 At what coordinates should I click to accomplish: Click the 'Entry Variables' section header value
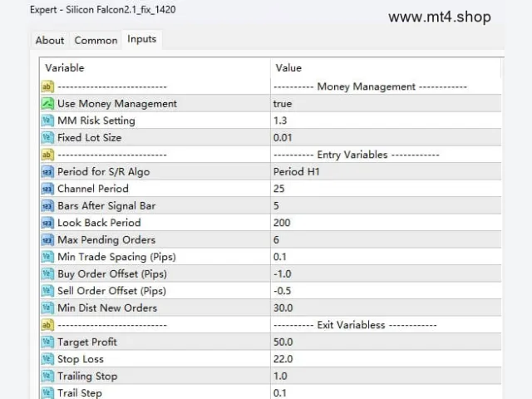tap(357, 155)
